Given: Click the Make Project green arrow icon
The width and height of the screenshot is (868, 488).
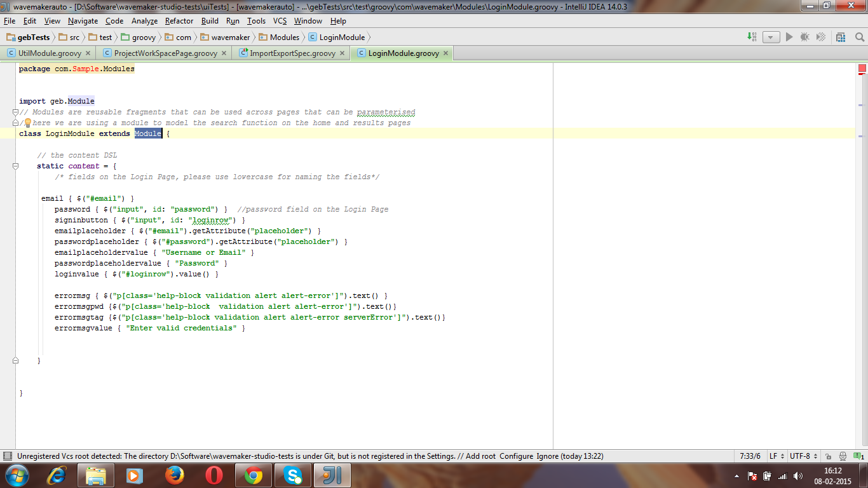Looking at the screenshot, I should (752, 37).
